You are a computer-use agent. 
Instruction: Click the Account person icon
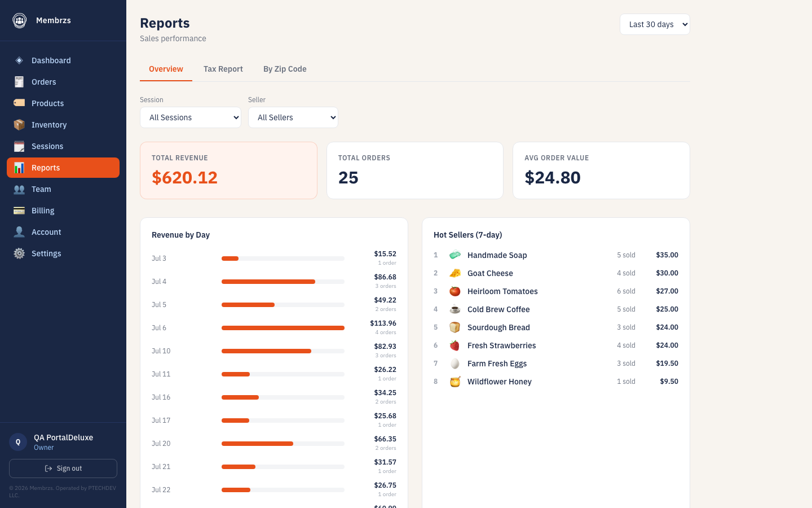point(19,232)
